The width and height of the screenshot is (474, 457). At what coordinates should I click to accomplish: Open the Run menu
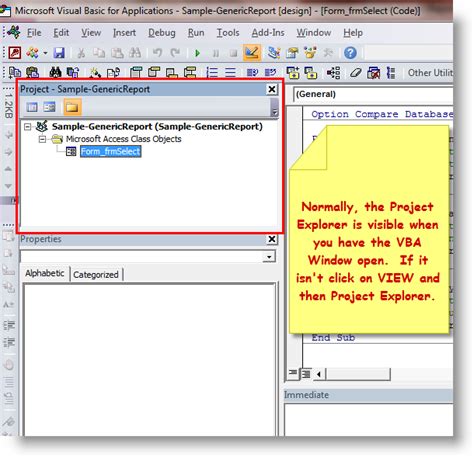[196, 33]
